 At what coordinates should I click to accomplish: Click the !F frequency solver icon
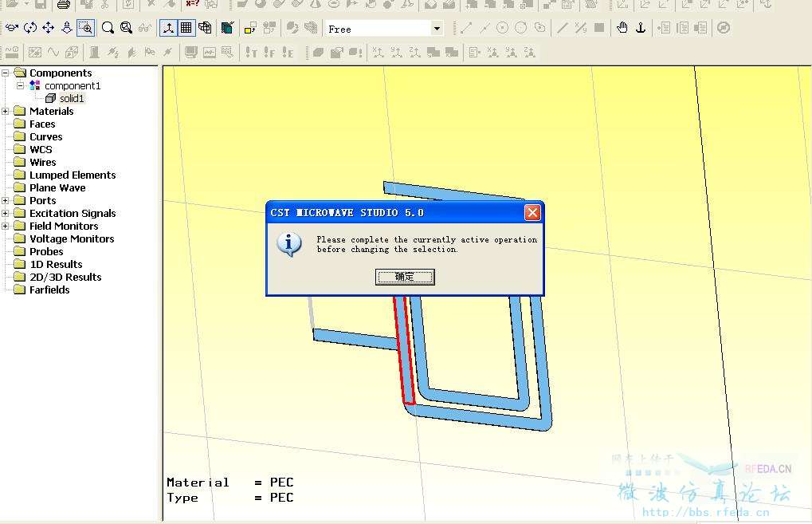269,53
